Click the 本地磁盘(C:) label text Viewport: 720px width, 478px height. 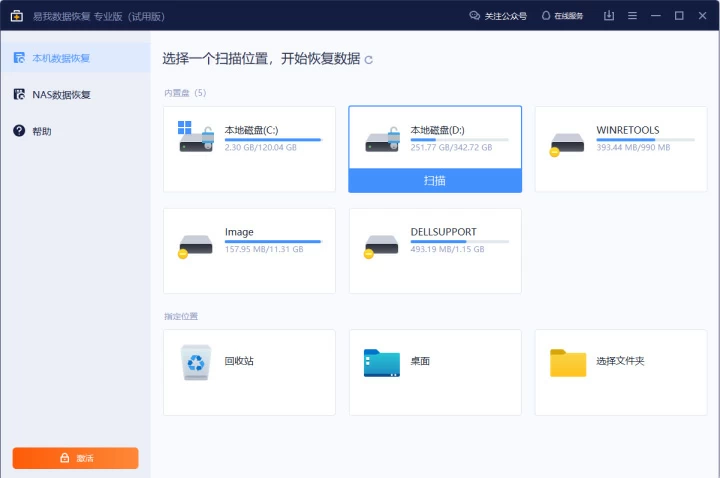tap(251, 130)
